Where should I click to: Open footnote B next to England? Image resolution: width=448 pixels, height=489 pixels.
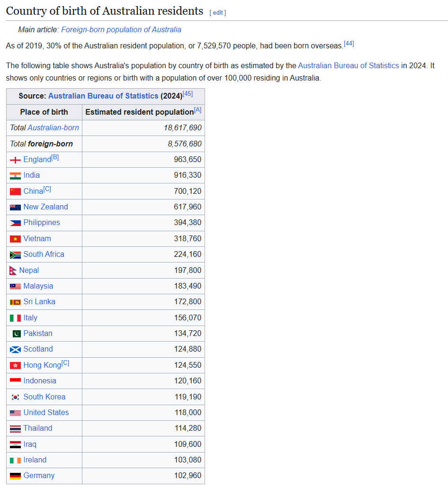coord(55,157)
